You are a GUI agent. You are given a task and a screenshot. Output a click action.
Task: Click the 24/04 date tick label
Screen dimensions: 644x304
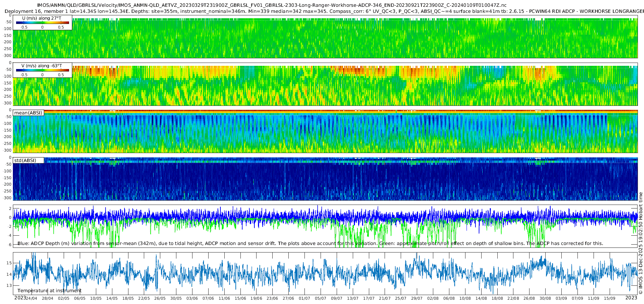pos(31,298)
